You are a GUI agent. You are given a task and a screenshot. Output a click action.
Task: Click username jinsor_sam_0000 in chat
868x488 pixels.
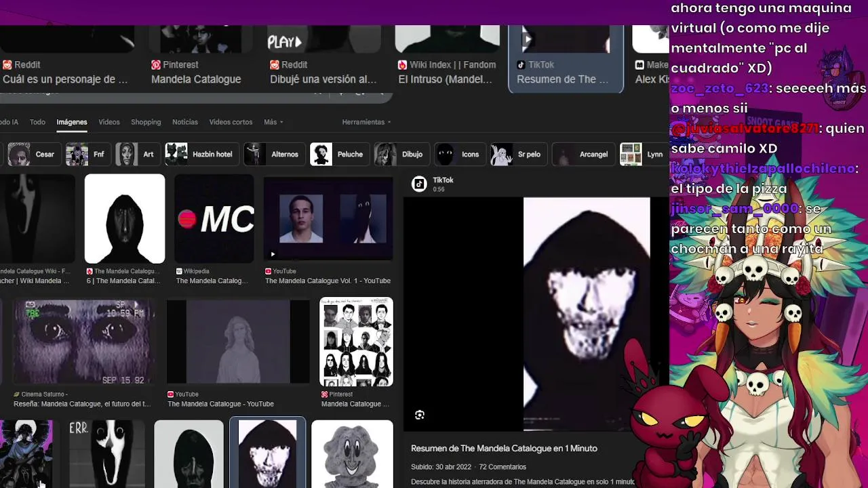(734, 209)
